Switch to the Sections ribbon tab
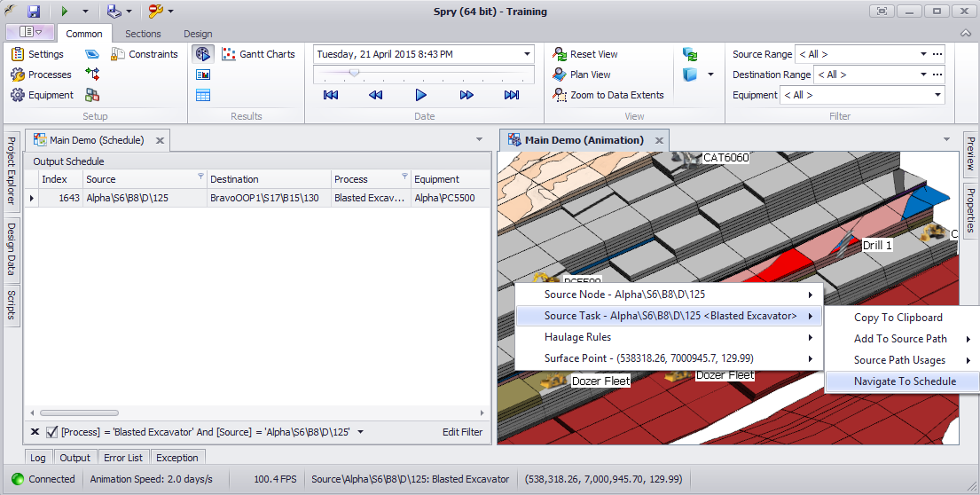980x495 pixels. [x=143, y=34]
